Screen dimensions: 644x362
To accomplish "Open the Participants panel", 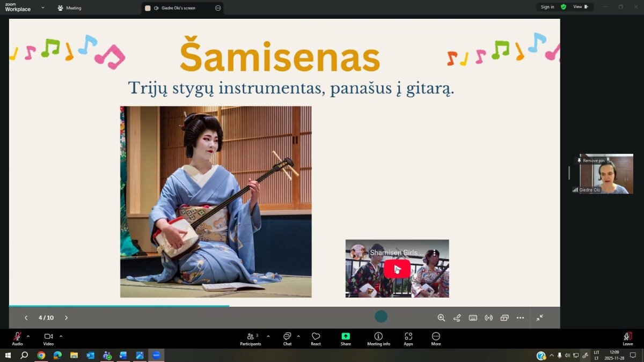I will [250, 338].
